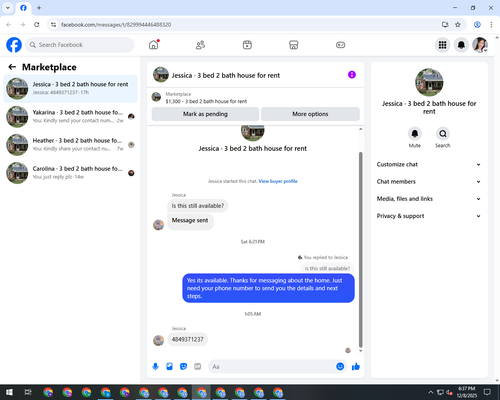Expand Media, files and links section

(429, 199)
